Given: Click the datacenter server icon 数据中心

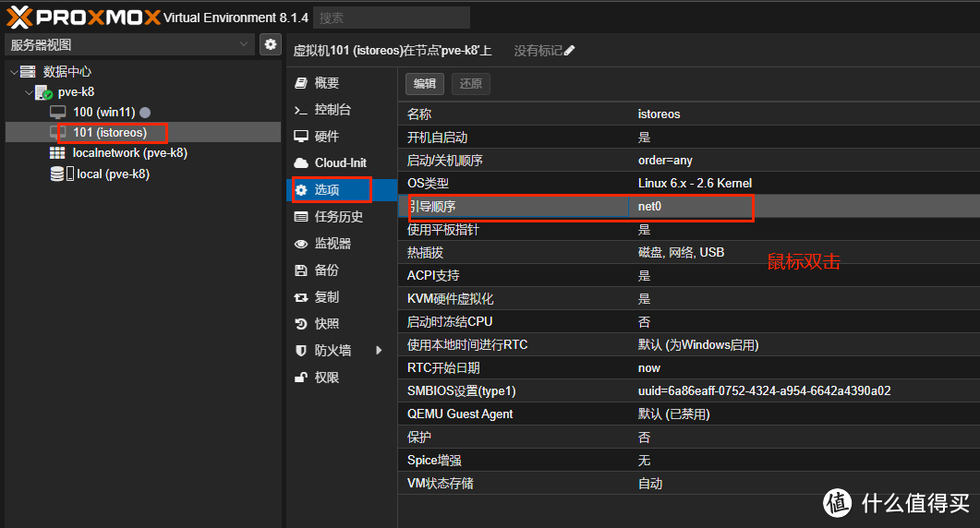Looking at the screenshot, I should (x=28, y=71).
